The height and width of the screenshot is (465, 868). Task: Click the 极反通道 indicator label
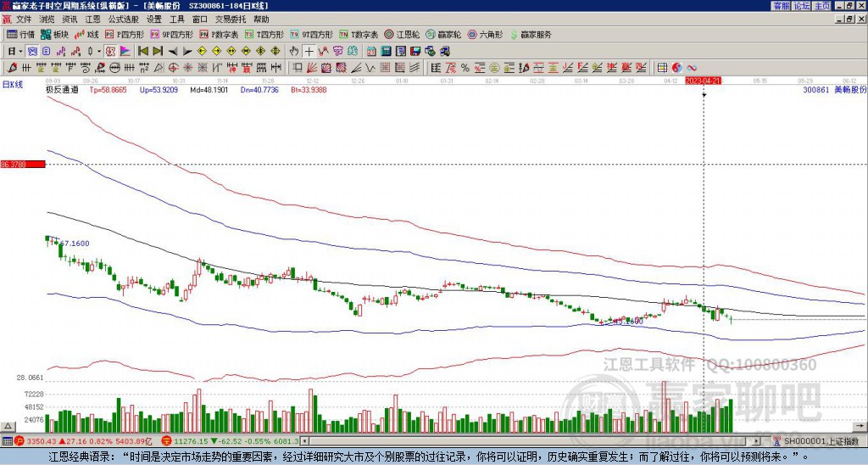point(62,89)
